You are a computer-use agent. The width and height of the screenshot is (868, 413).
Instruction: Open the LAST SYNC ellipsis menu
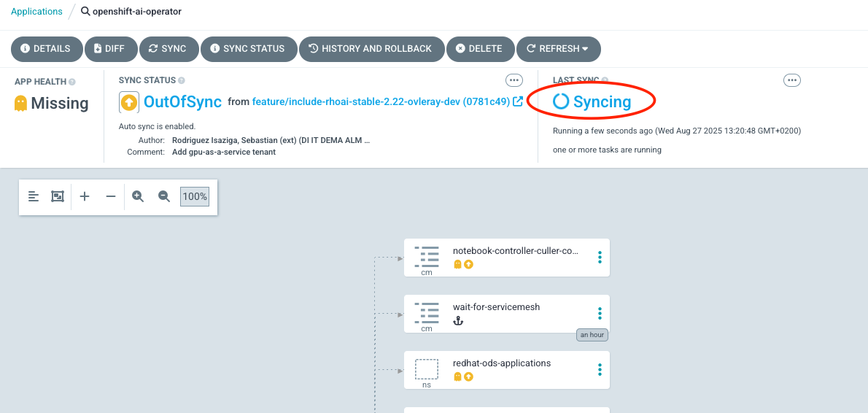coord(791,80)
